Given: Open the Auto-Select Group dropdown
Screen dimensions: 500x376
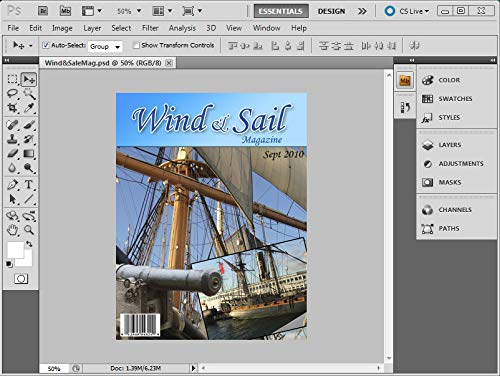Looking at the screenshot, I should [x=105, y=46].
